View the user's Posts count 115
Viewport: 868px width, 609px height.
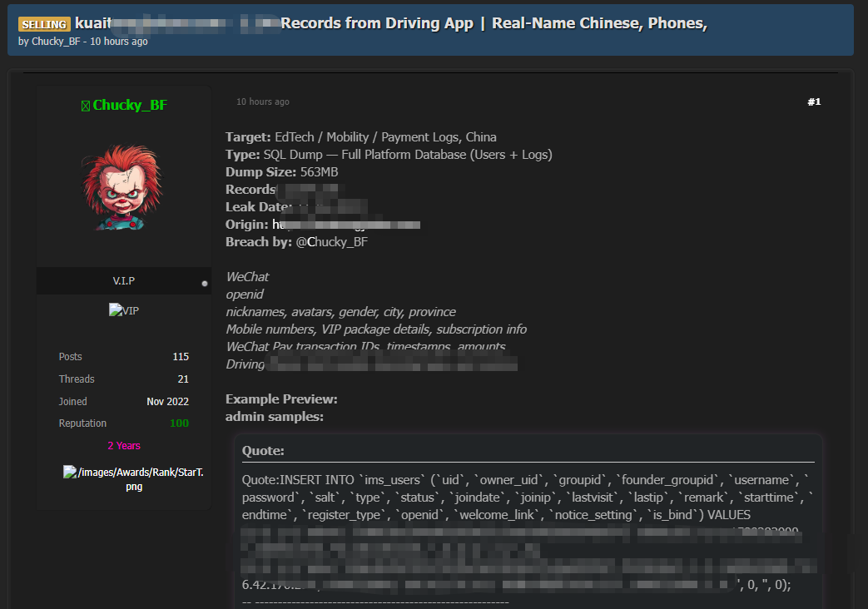point(181,357)
